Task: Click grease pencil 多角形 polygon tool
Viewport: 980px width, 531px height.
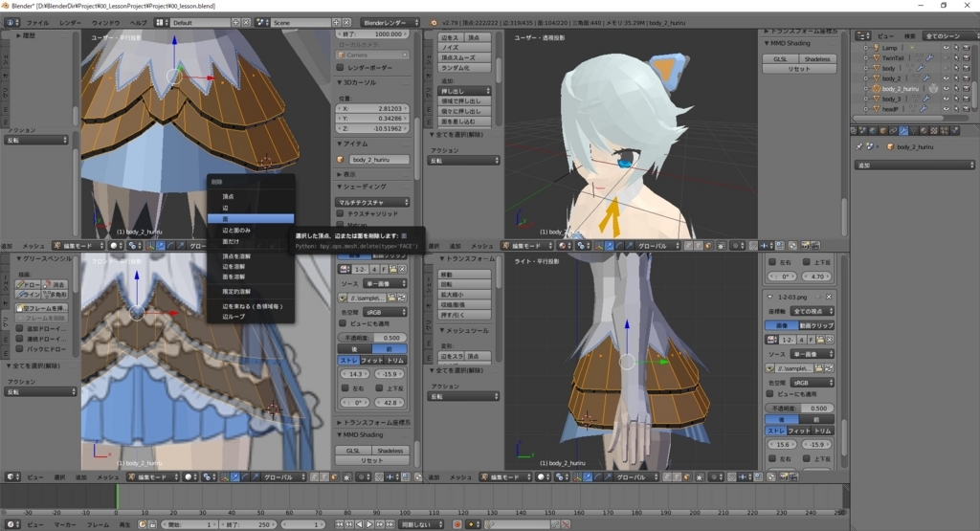Action: [55, 295]
